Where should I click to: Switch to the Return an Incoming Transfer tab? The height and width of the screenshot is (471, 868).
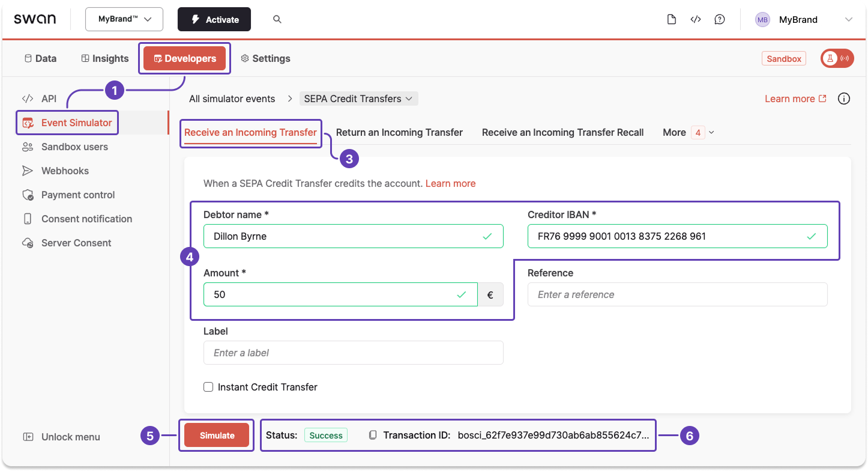point(399,132)
